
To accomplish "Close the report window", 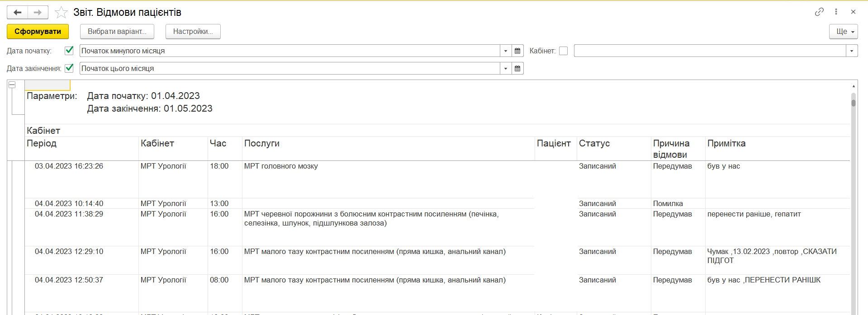I will tap(853, 12).
